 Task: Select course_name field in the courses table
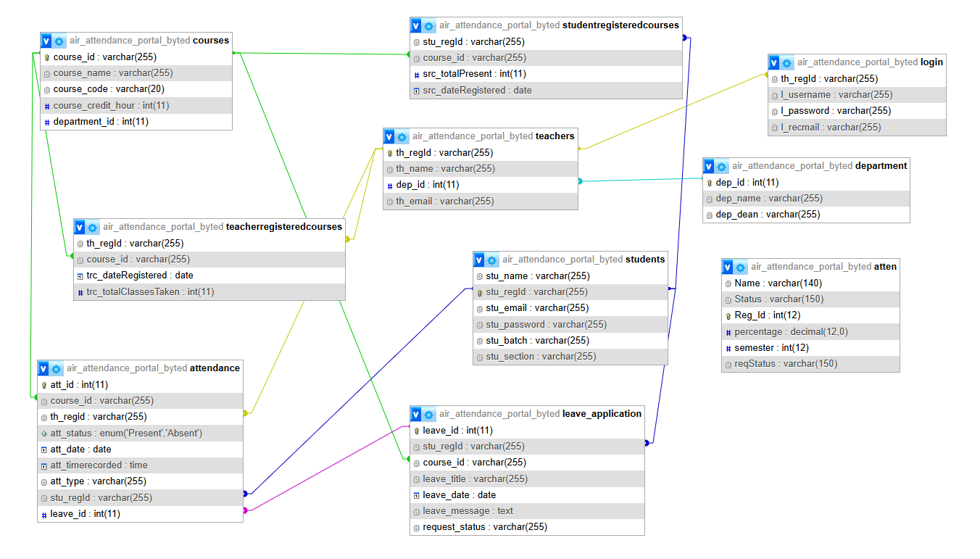pyautogui.click(x=136, y=73)
